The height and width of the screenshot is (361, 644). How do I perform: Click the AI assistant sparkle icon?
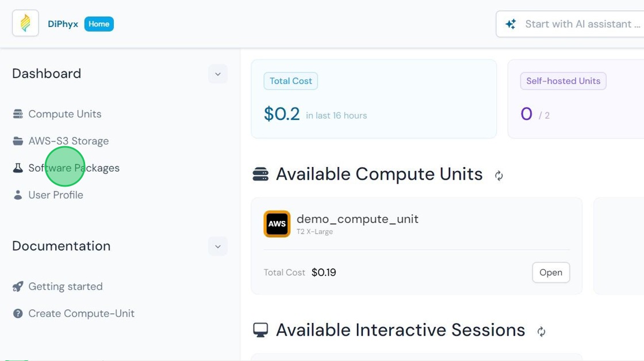(x=511, y=24)
